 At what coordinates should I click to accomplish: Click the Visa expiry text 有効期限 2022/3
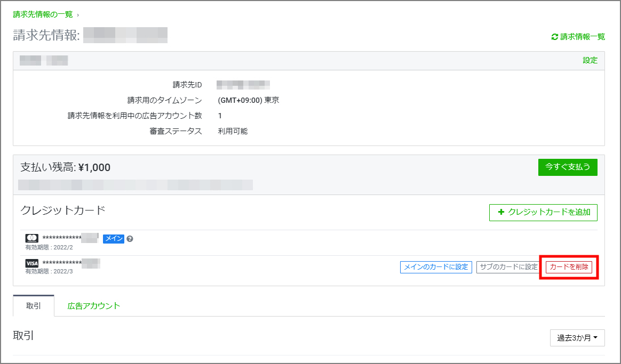(49, 272)
